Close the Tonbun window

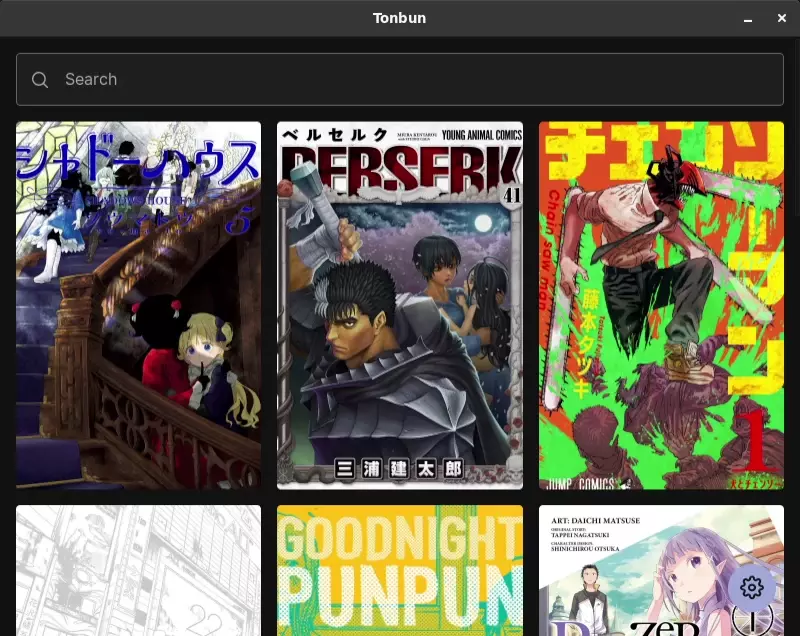click(781, 18)
